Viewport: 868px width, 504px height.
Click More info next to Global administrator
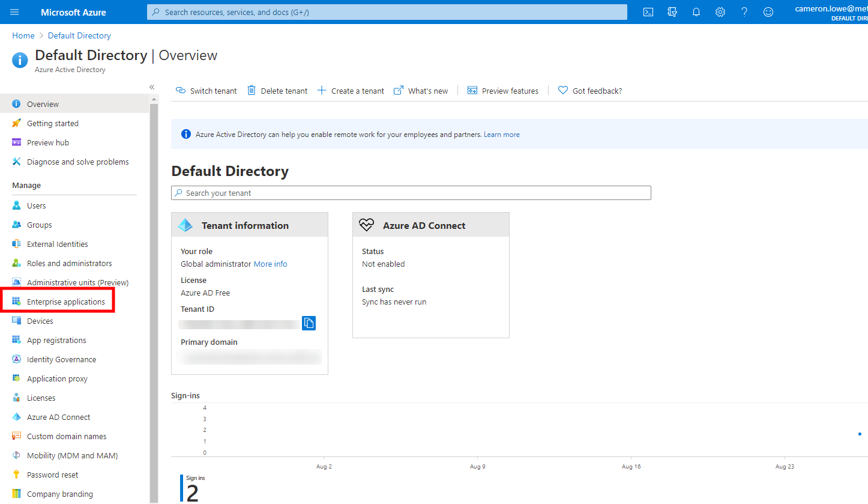[271, 264]
